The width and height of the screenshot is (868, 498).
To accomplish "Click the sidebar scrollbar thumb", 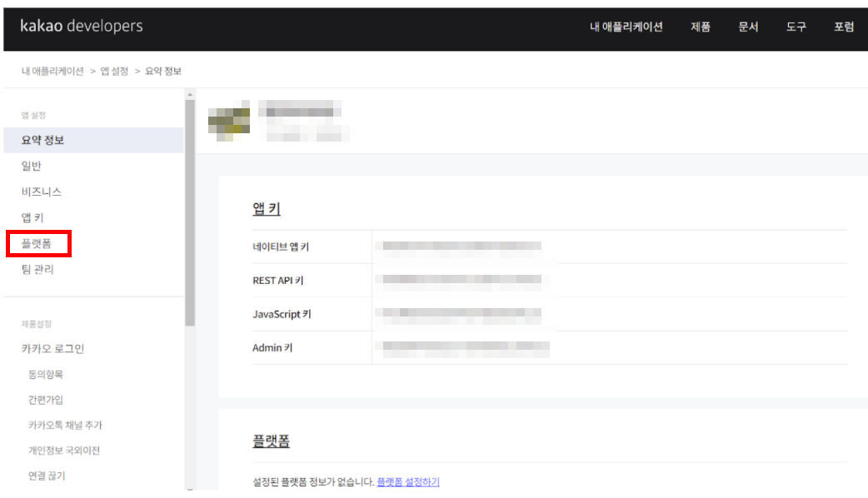I will pyautogui.click(x=190, y=213).
